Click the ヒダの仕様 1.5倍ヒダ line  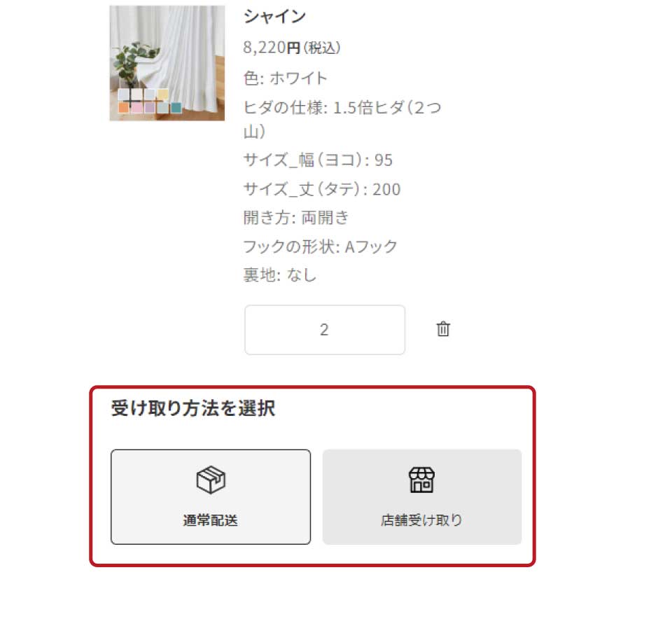[342, 119]
